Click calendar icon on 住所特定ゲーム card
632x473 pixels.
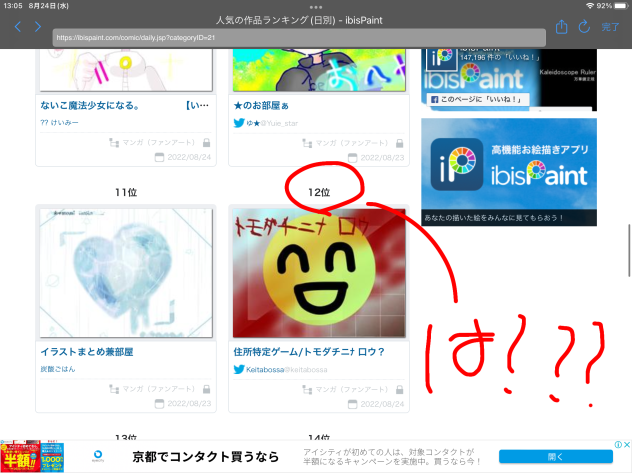pyautogui.click(x=353, y=404)
